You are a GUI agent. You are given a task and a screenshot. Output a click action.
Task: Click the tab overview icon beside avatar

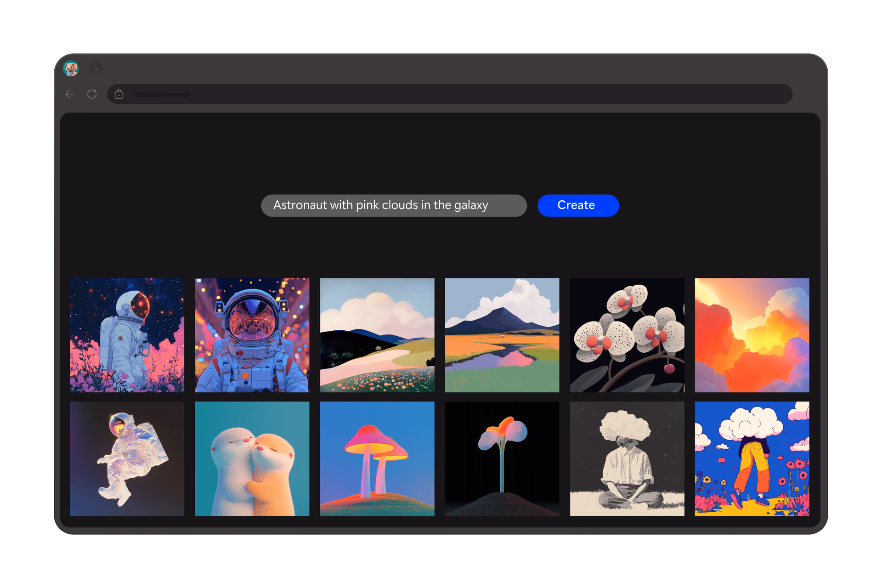[96, 68]
